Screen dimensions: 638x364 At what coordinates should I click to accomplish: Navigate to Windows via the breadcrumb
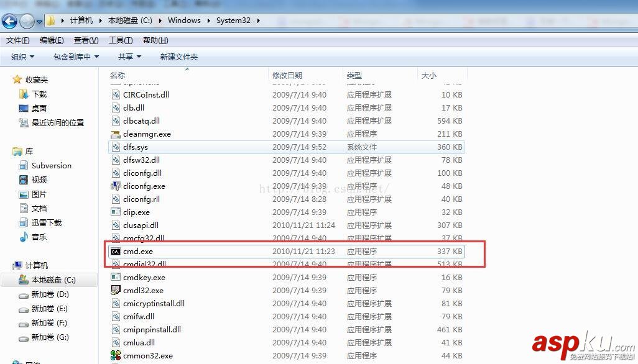tap(184, 20)
